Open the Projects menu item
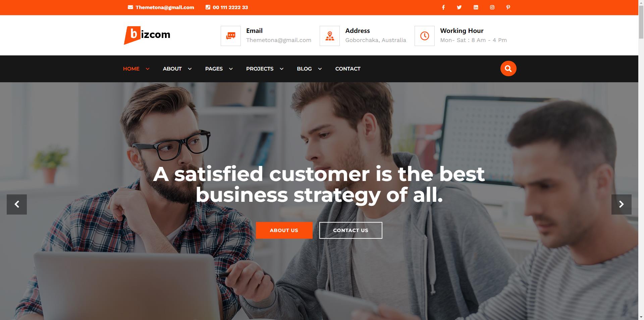This screenshot has height=320, width=644. point(260,69)
